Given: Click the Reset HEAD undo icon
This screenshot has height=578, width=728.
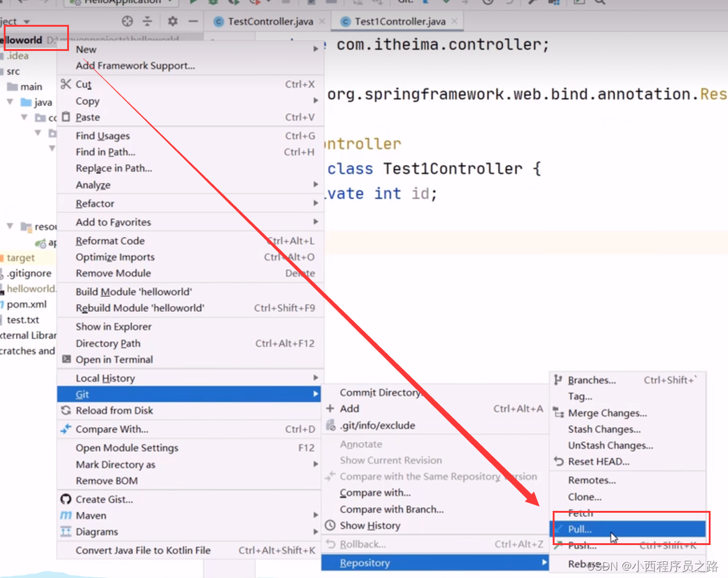Looking at the screenshot, I should [x=558, y=462].
